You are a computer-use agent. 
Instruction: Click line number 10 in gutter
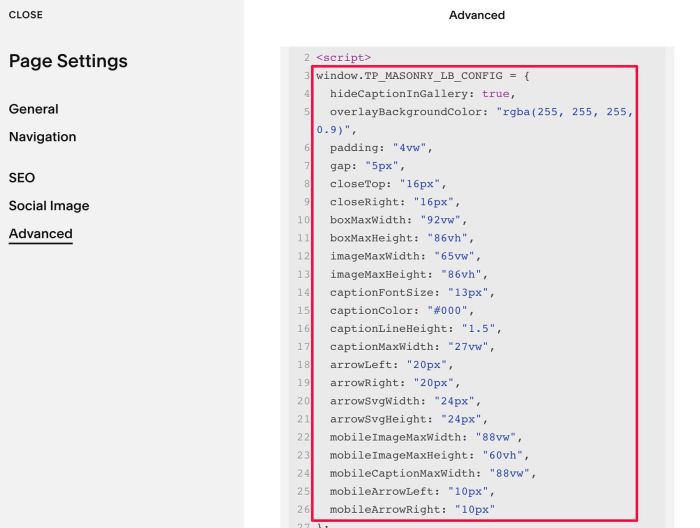[x=304, y=220]
